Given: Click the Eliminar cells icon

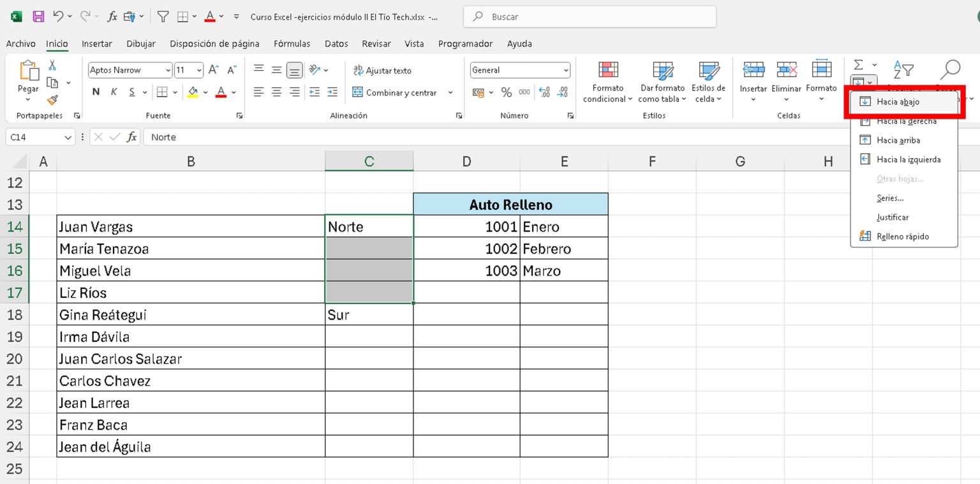Looking at the screenshot, I should pos(786,70).
